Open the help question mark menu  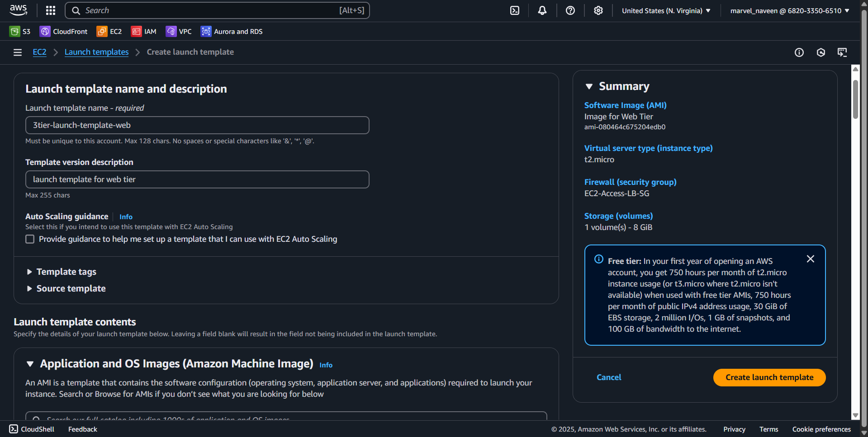point(570,10)
